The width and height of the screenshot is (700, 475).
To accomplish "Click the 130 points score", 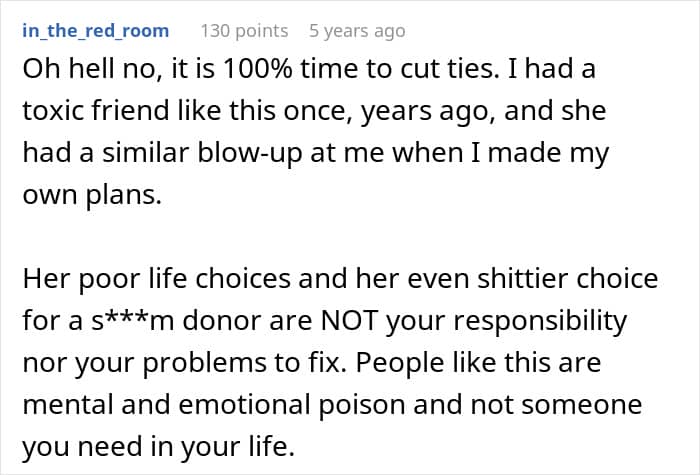I will (244, 31).
